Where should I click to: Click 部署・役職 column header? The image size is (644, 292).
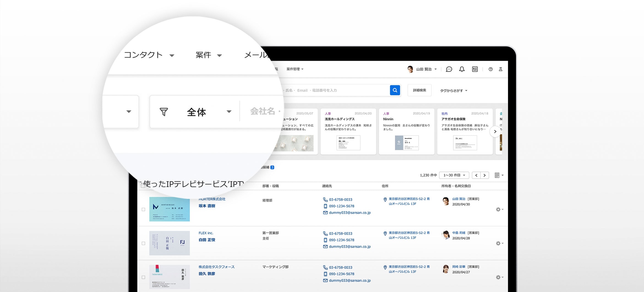pyautogui.click(x=271, y=186)
